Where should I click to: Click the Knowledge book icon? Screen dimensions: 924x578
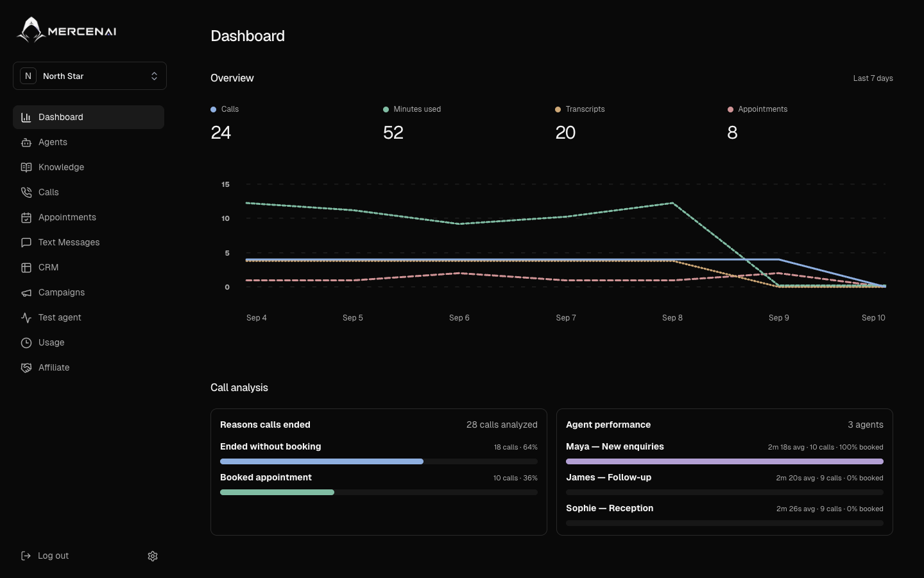[x=26, y=168]
